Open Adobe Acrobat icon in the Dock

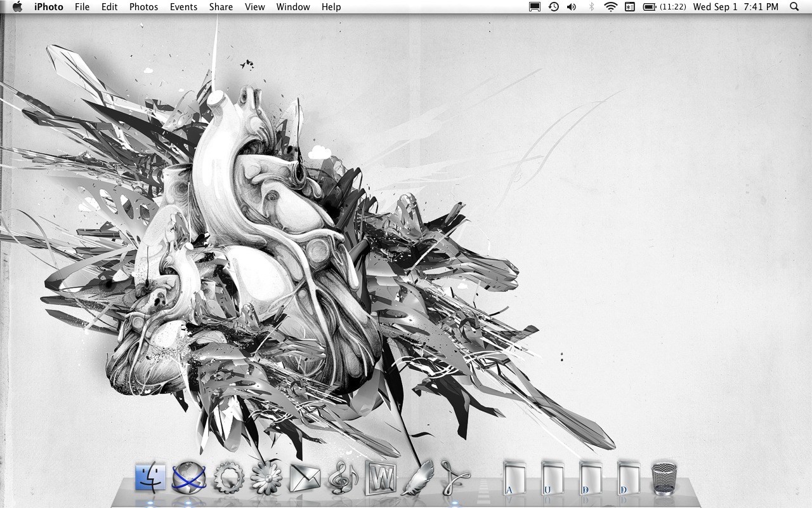(x=455, y=478)
